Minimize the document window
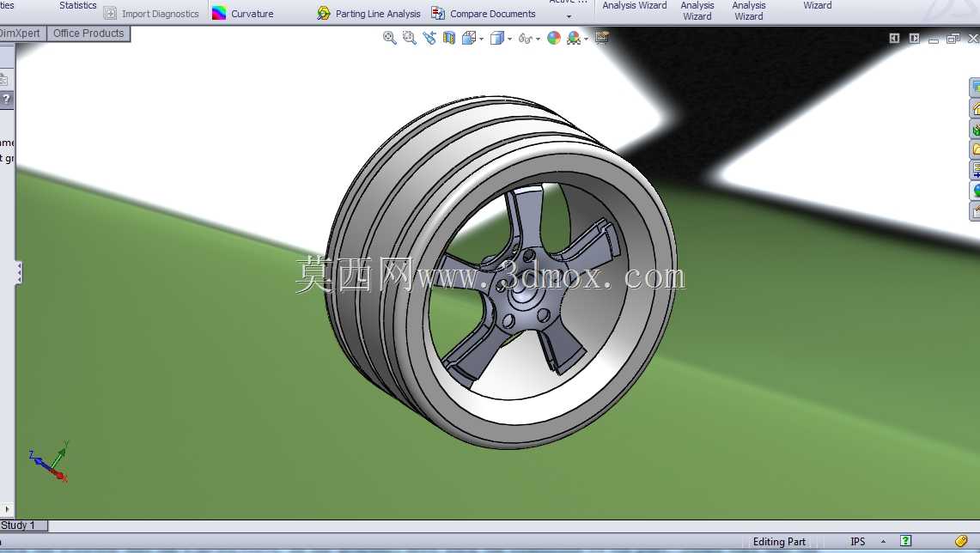The width and height of the screenshot is (980, 553). click(x=933, y=39)
